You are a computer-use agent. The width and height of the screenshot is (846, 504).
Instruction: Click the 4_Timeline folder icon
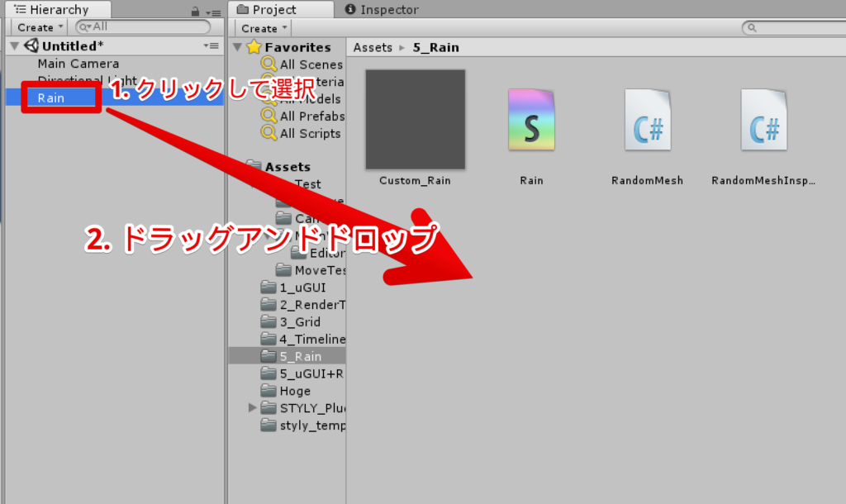(x=269, y=338)
